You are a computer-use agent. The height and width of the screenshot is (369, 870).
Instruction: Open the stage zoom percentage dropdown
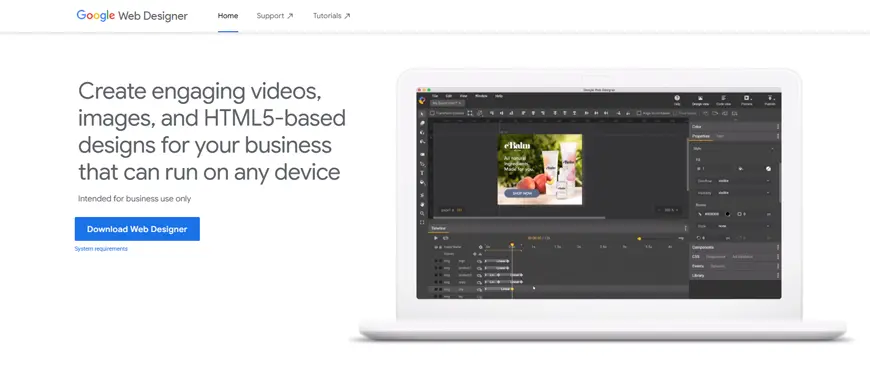point(669,210)
